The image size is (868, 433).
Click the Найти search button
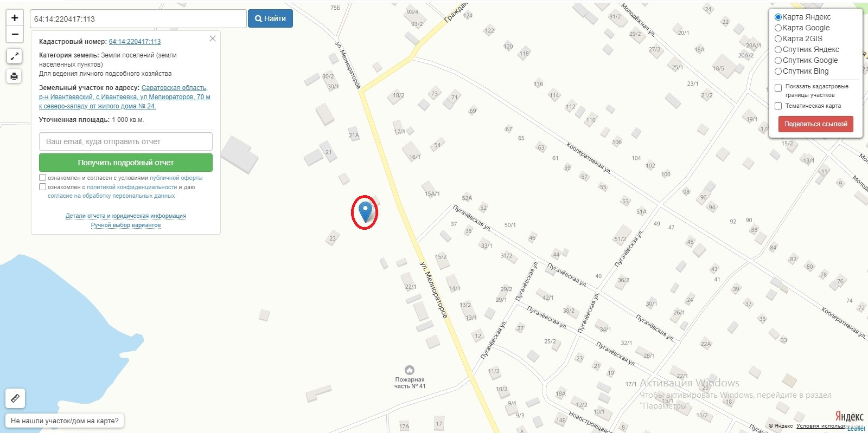tap(271, 18)
